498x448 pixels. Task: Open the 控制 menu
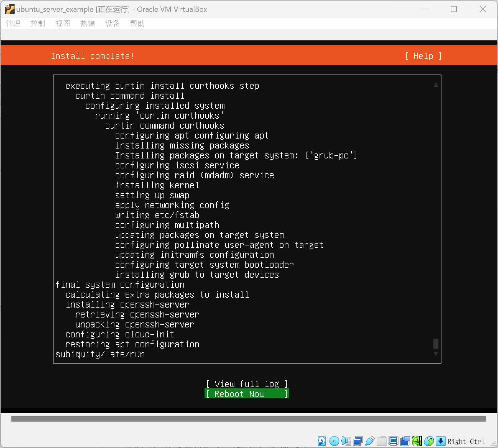(38, 24)
